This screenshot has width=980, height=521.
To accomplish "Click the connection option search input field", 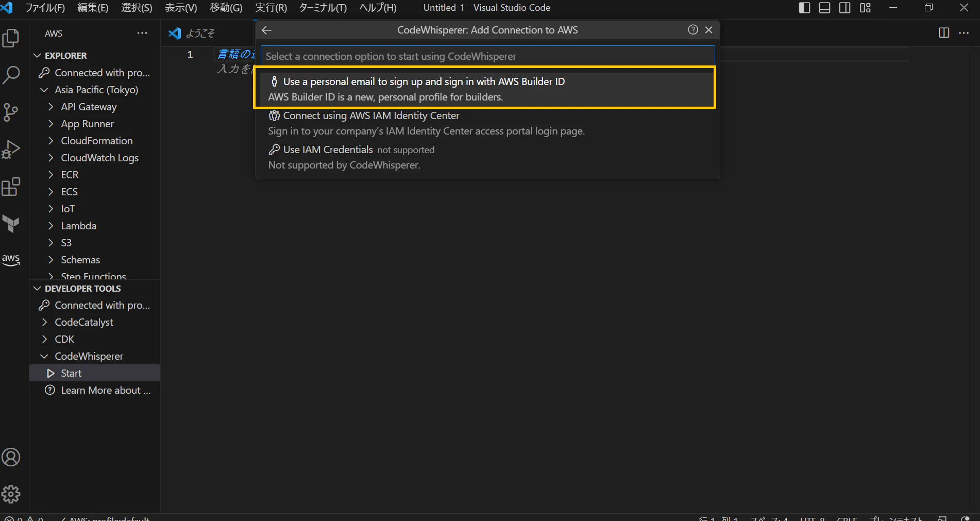I will point(487,56).
